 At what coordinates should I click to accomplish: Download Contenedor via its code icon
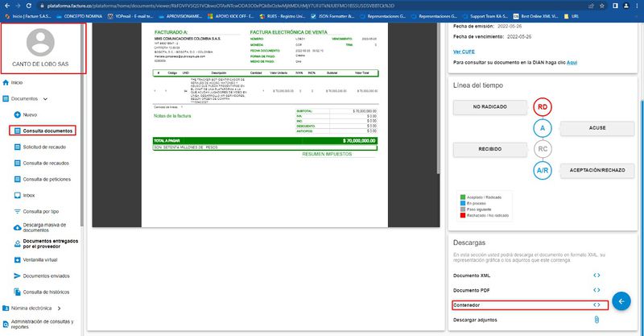pos(597,305)
